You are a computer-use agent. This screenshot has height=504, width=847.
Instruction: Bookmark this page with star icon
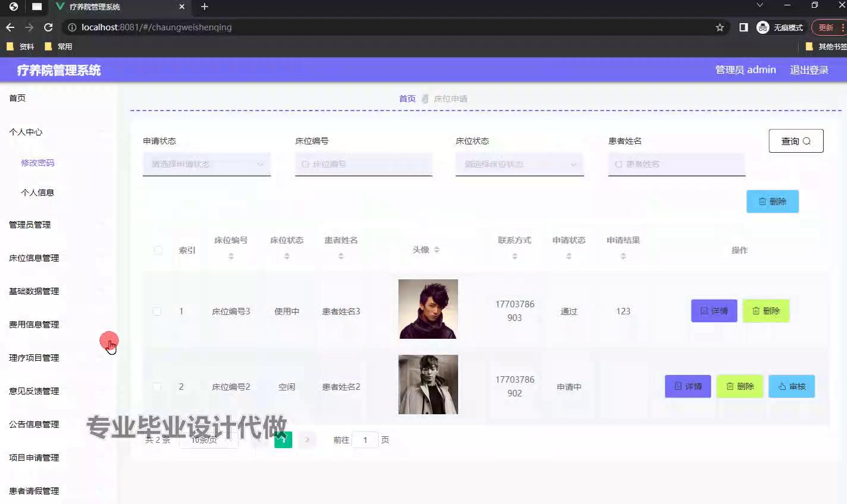pyautogui.click(x=720, y=27)
